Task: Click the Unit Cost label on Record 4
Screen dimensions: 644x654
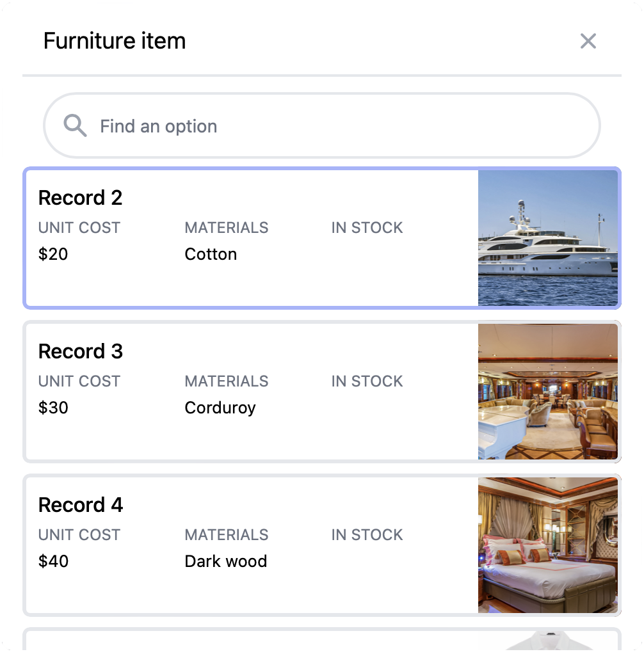Action: [79, 535]
